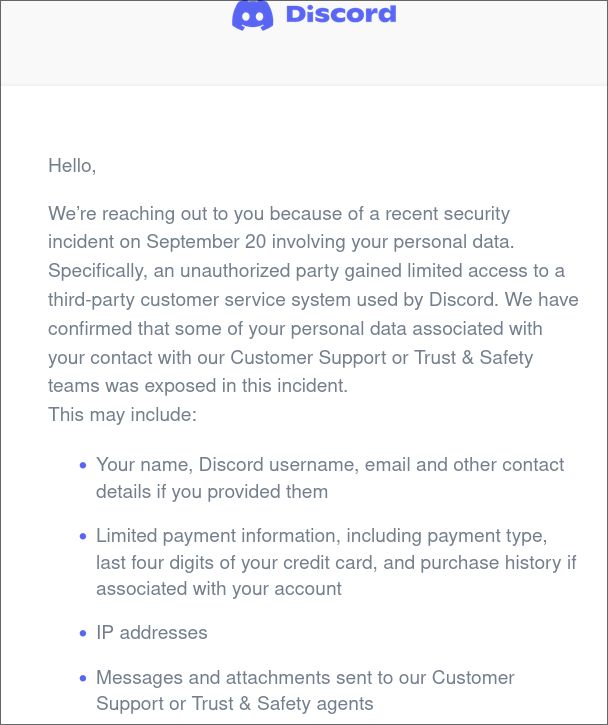608x725 pixels.
Task: Select the "Limited payment information" bullet text
Action: coord(218,535)
